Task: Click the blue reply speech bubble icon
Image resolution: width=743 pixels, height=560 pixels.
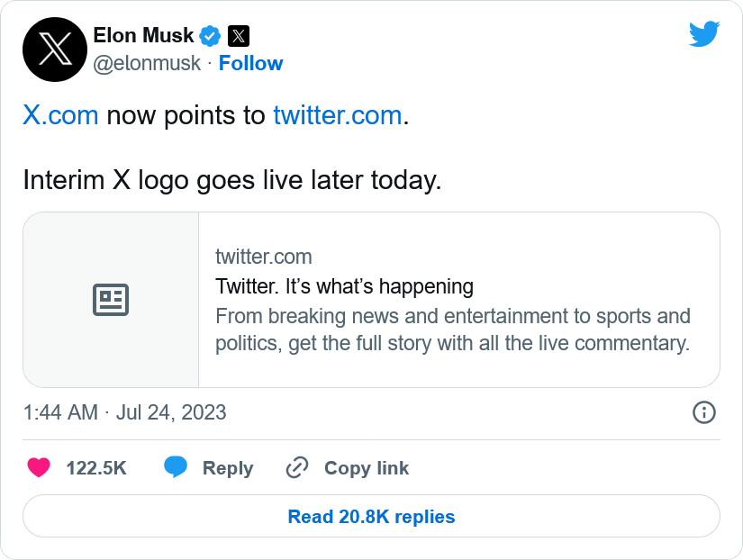Action: pyautogui.click(x=176, y=467)
